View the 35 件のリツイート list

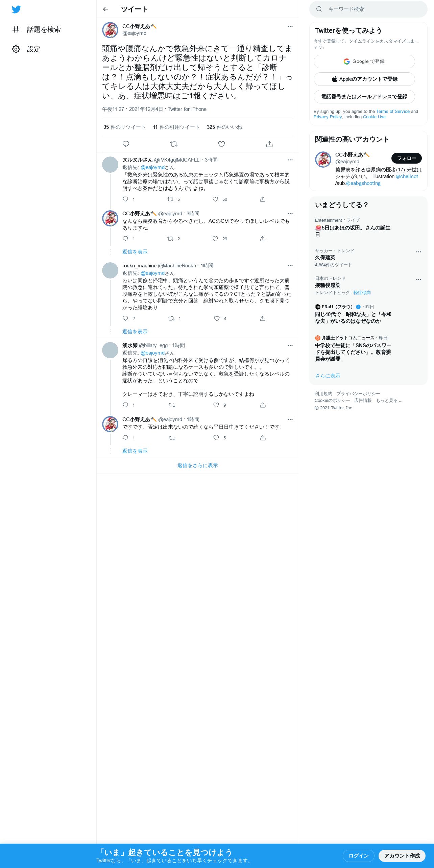(124, 127)
